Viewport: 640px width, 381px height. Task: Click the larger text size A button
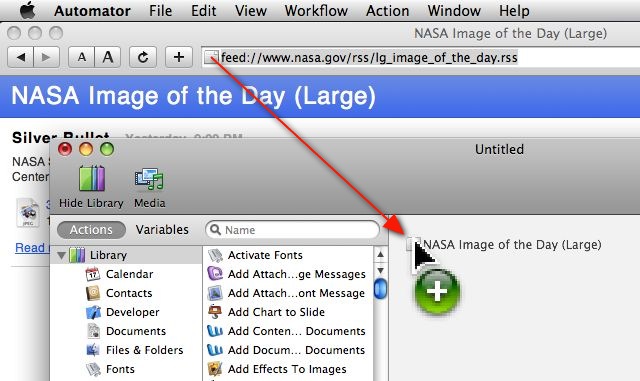click(108, 57)
